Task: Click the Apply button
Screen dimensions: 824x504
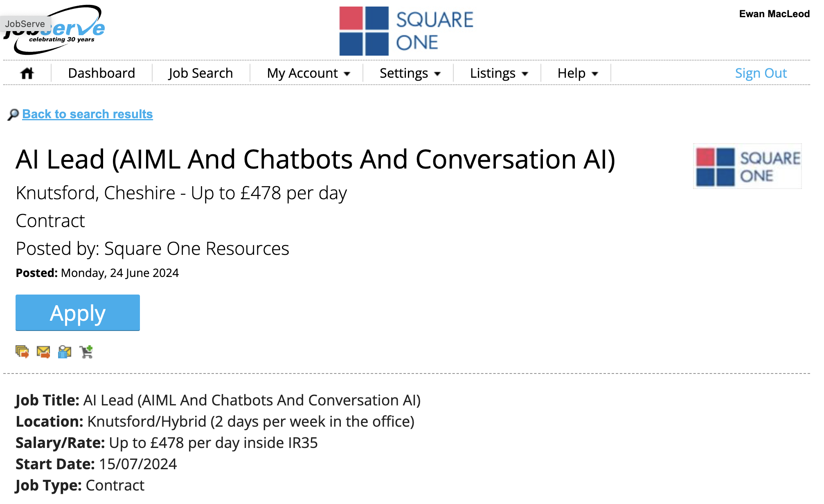Action: tap(77, 313)
